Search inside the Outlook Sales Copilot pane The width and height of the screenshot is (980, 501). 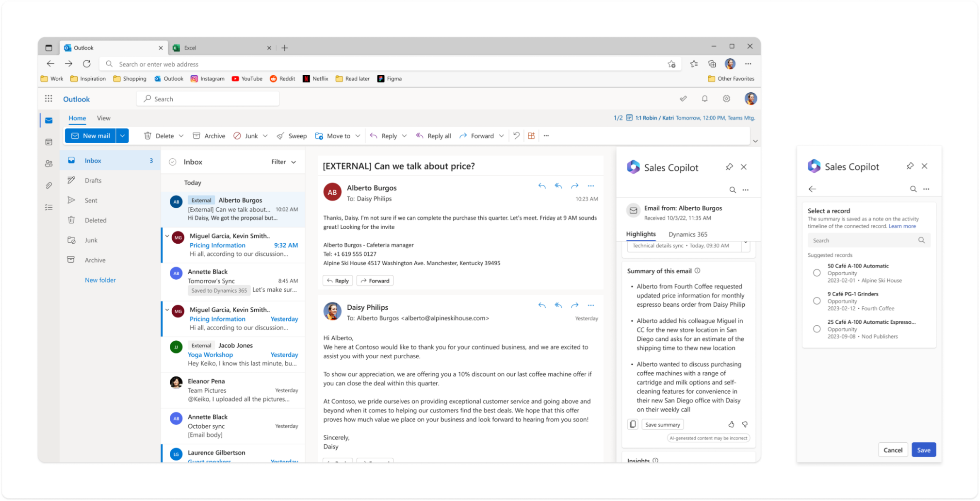pos(733,190)
